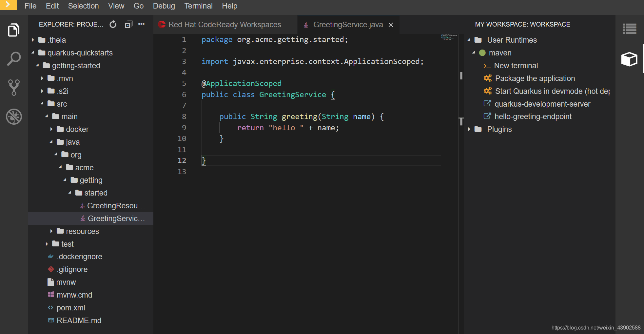644x334 pixels.
Task: Click line number 8 in editor gutter
Action: (x=184, y=116)
